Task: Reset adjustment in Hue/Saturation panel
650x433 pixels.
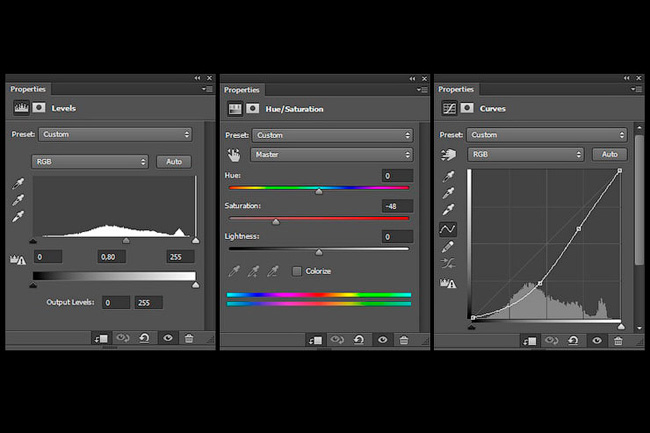Action: pos(359,340)
